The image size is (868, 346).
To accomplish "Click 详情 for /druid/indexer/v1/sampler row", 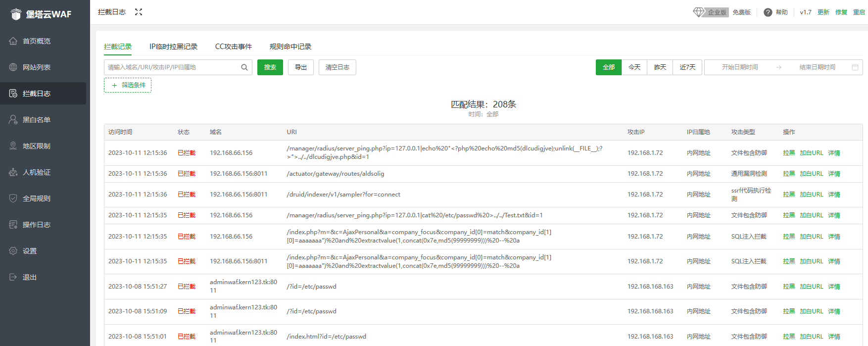I will [834, 195].
